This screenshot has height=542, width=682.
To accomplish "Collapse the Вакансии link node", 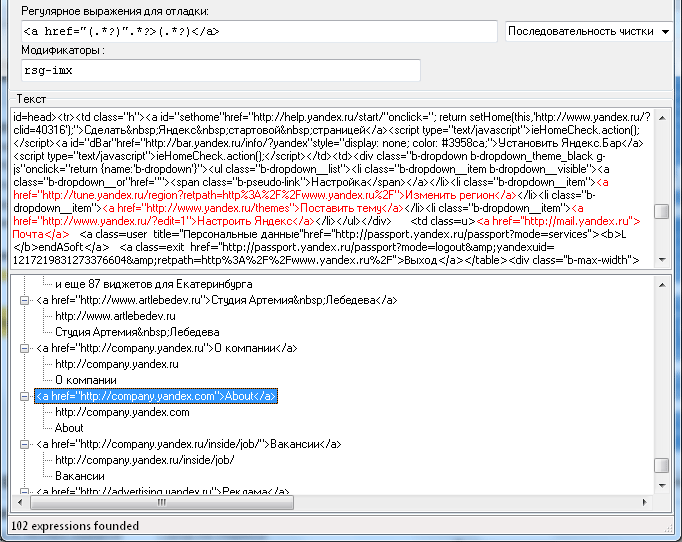I will [25, 444].
